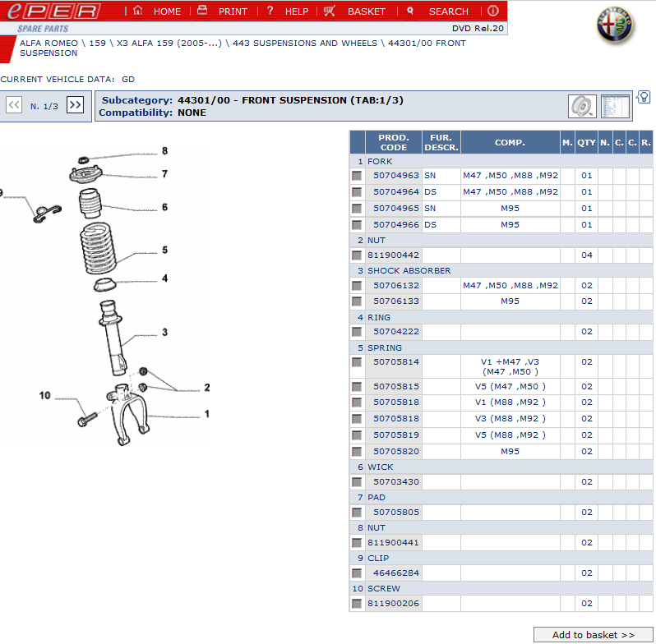The image size is (656, 644).
Task: Open HELP menu item
Action: [297, 11]
